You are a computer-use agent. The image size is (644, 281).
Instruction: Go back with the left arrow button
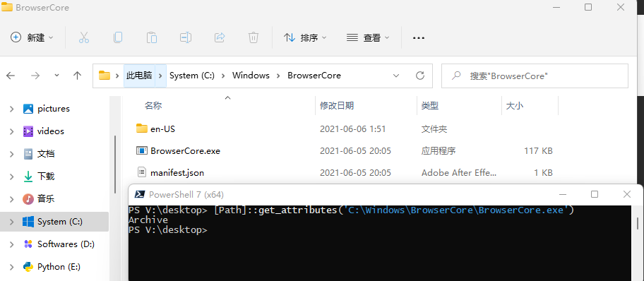[11, 76]
